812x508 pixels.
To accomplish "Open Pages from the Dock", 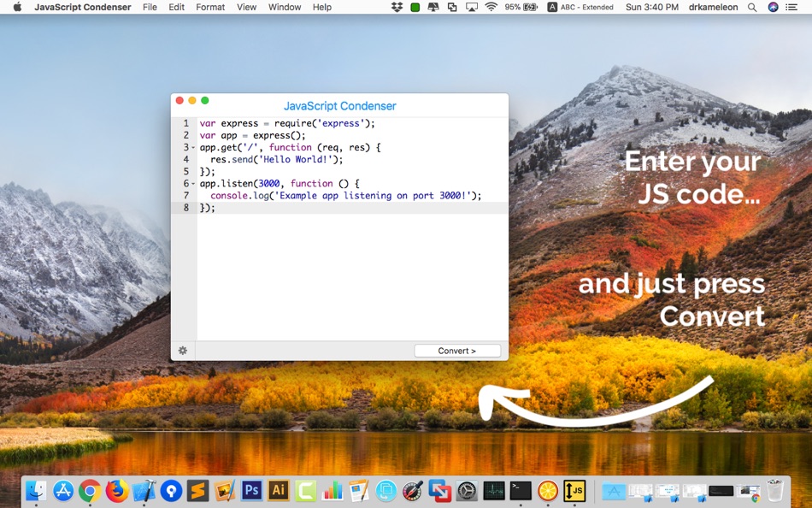I will coord(359,490).
